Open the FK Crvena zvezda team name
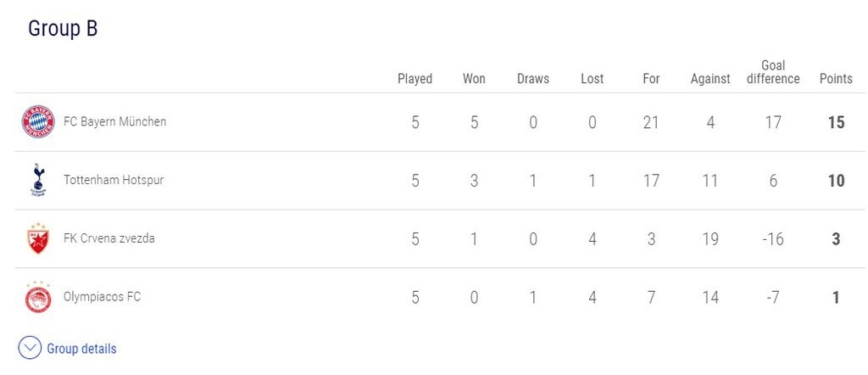The height and width of the screenshot is (375, 868). point(108,238)
